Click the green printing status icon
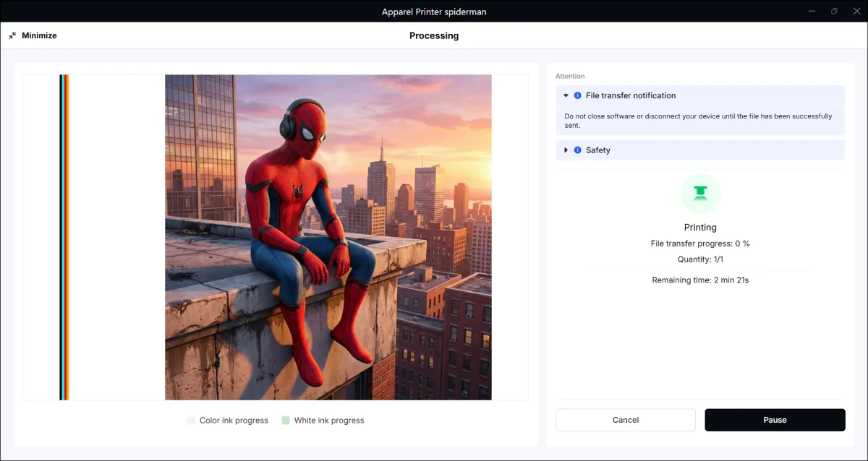Screen dimensions: 868x461 click(700, 193)
